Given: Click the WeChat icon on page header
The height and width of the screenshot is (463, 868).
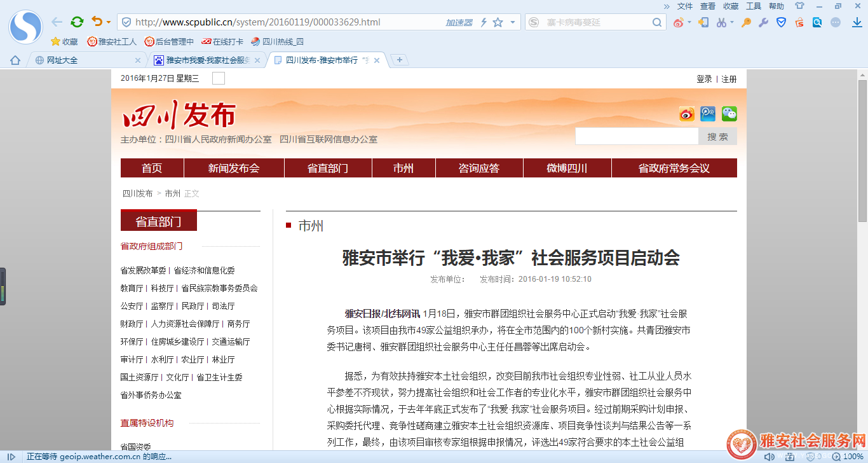Looking at the screenshot, I should tap(729, 114).
